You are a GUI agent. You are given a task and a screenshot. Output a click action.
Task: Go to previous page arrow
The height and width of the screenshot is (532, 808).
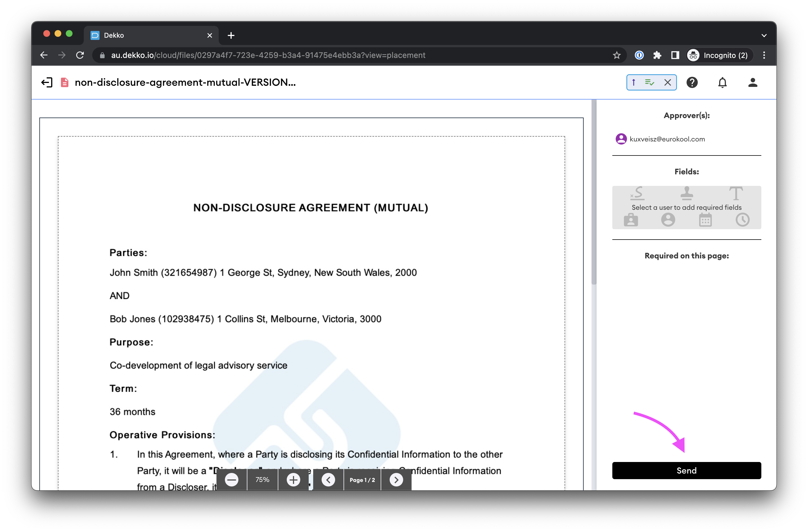(328, 480)
